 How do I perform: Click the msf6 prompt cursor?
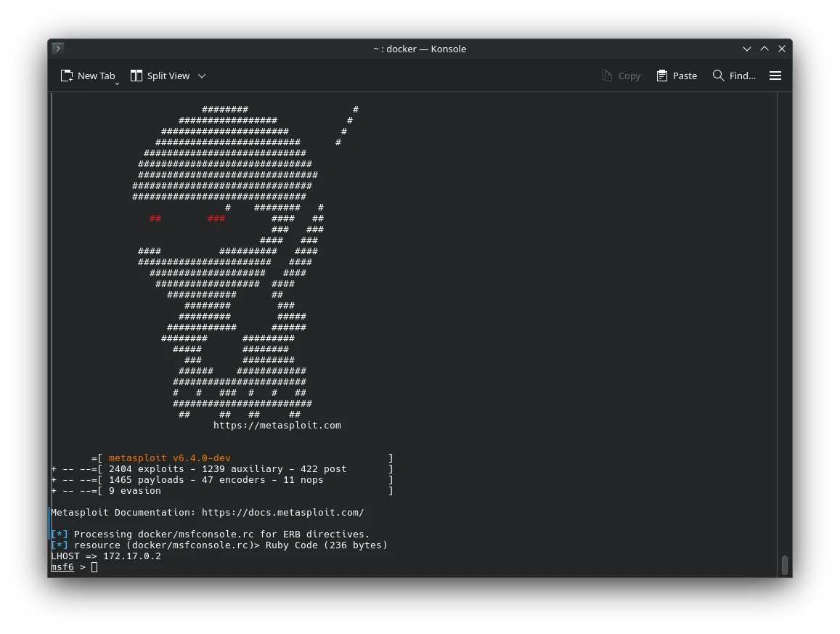(94, 567)
